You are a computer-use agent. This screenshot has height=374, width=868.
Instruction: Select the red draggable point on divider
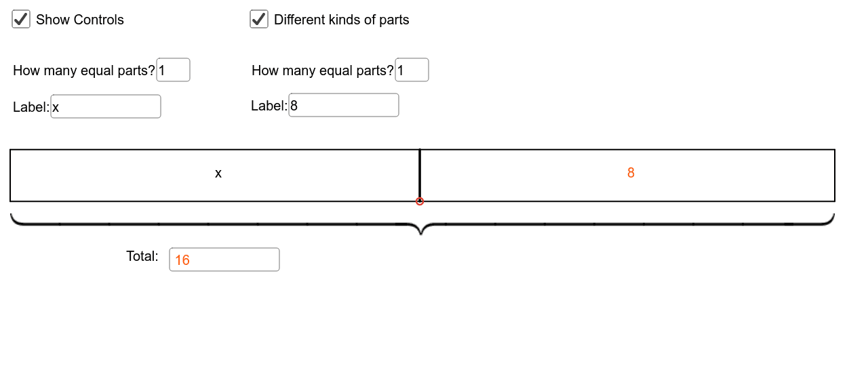[x=420, y=201]
